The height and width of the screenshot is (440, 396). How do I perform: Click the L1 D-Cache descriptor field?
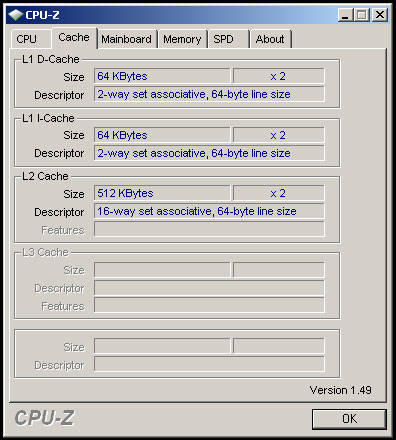click(209, 94)
